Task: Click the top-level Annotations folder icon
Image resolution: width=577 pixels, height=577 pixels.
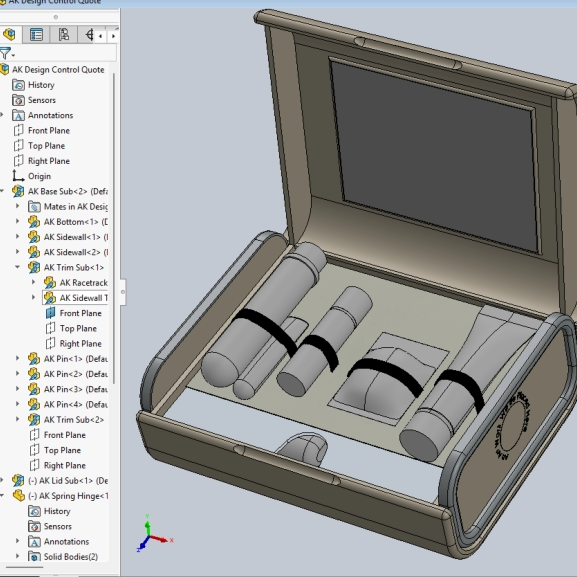Action: (18, 116)
